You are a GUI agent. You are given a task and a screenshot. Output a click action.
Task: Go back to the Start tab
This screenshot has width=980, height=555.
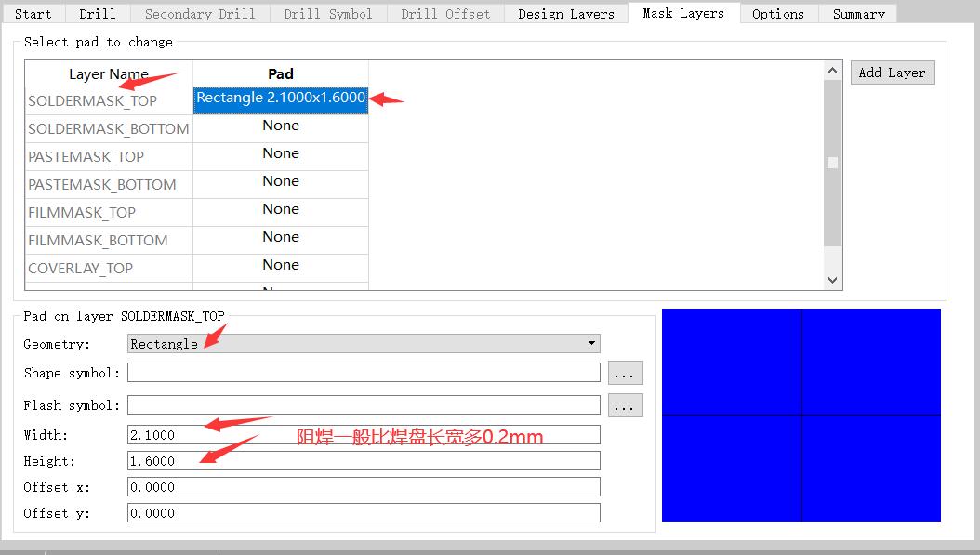click(34, 13)
